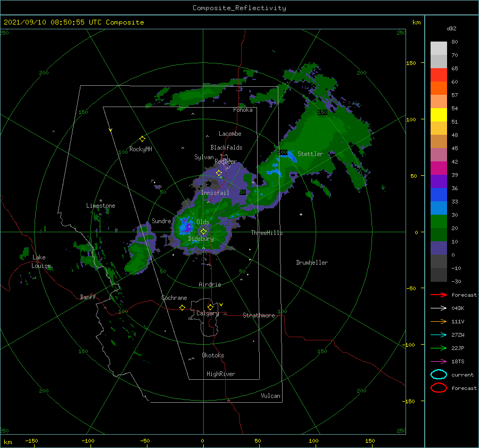Click the ThreeHills town label
Image resolution: width=479 pixels, height=448 pixels.
click(267, 233)
